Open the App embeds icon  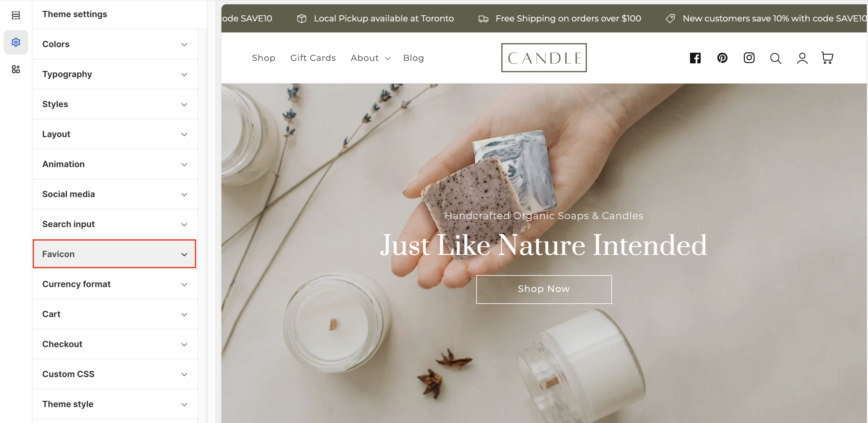click(16, 69)
